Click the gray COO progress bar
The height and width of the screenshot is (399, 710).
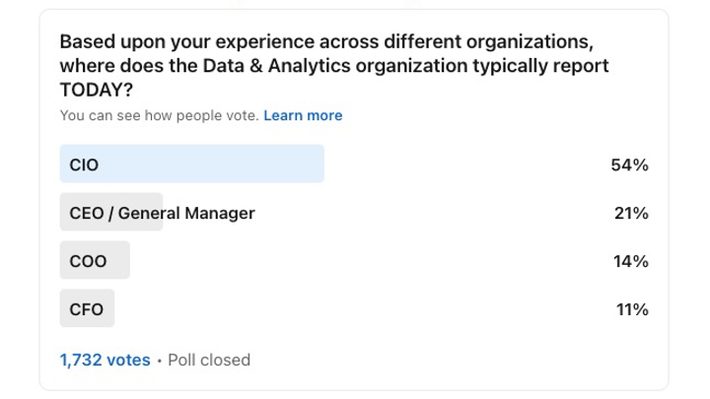95,260
